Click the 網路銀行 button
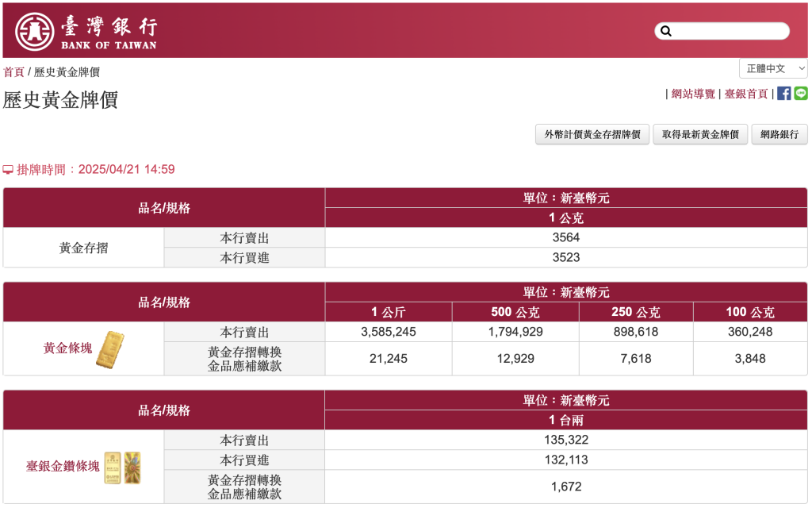Screen dimensions: 812x508 click(x=779, y=134)
